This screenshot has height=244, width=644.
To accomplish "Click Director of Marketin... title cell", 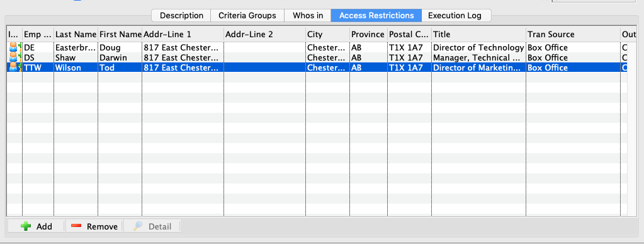I will (x=478, y=67).
